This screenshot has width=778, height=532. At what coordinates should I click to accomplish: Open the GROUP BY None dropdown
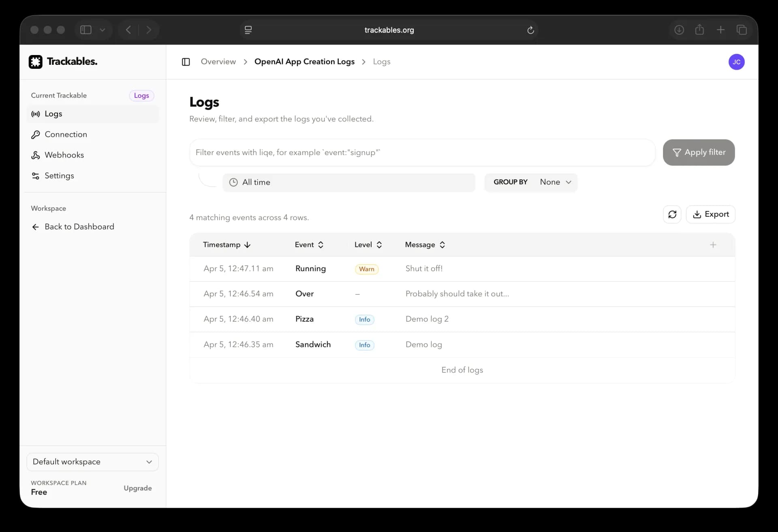[x=555, y=182]
